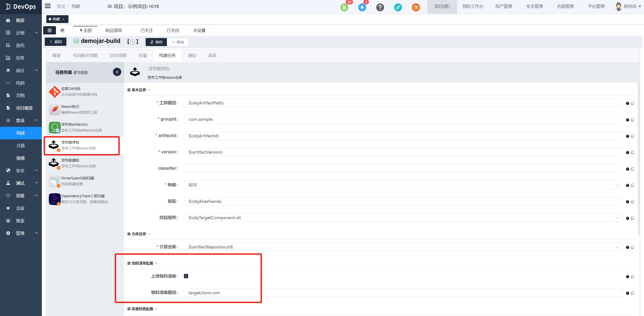Click the teal link icon in header
The image size is (644, 316).
(398, 7)
